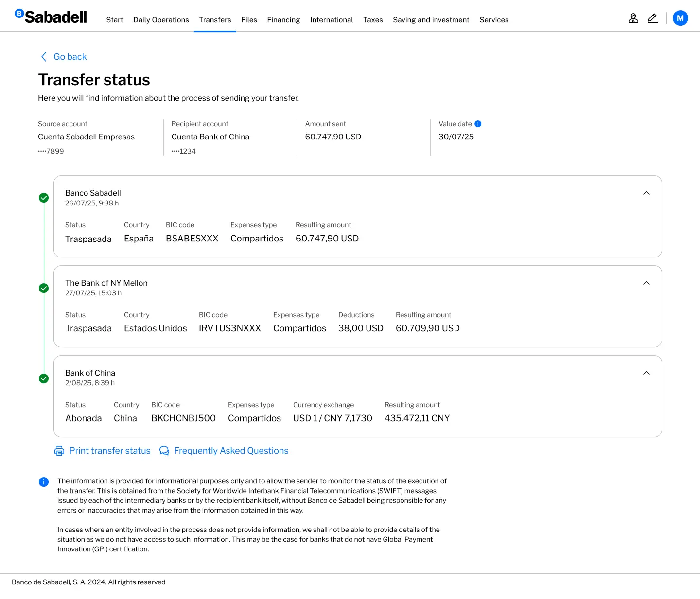Image resolution: width=700 pixels, height=599 pixels.
Task: Click the printer icon
Action: point(59,451)
